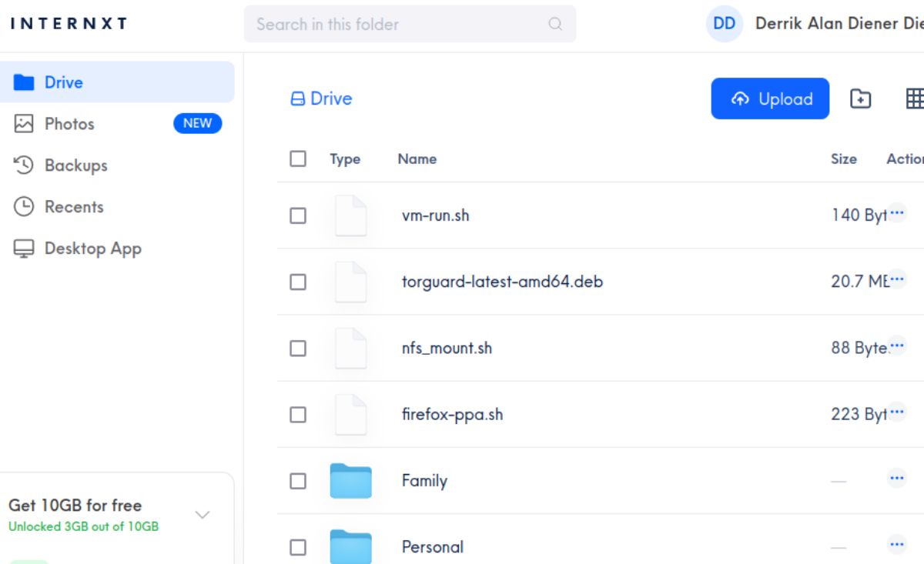Select the Family folder checkbox

[x=298, y=480]
